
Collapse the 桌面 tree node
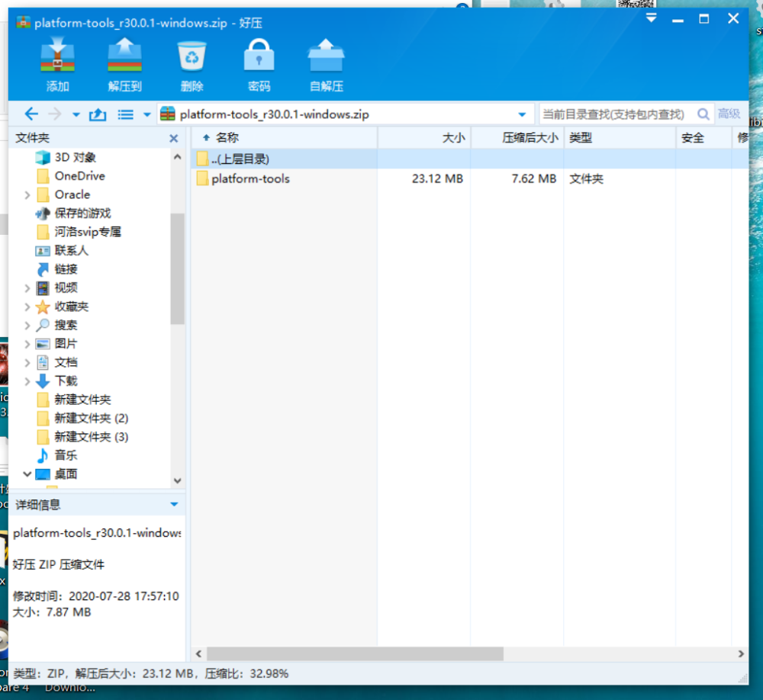pos(27,474)
